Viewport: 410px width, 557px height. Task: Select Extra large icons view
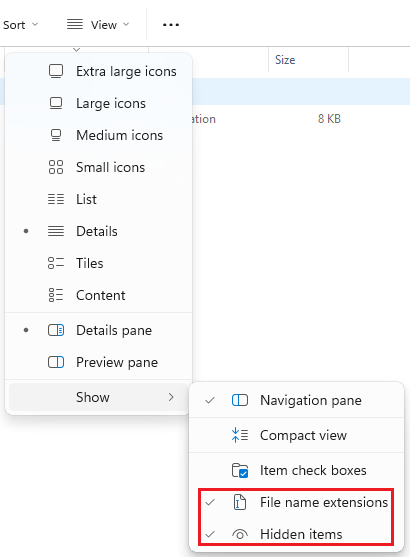[x=99, y=71]
